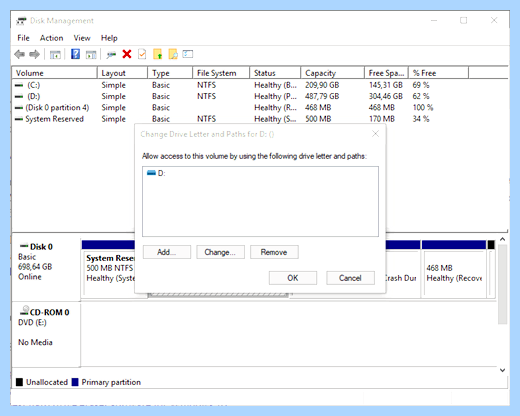520x416 pixels.
Task: Sort by File System column header
Action: tap(221, 73)
